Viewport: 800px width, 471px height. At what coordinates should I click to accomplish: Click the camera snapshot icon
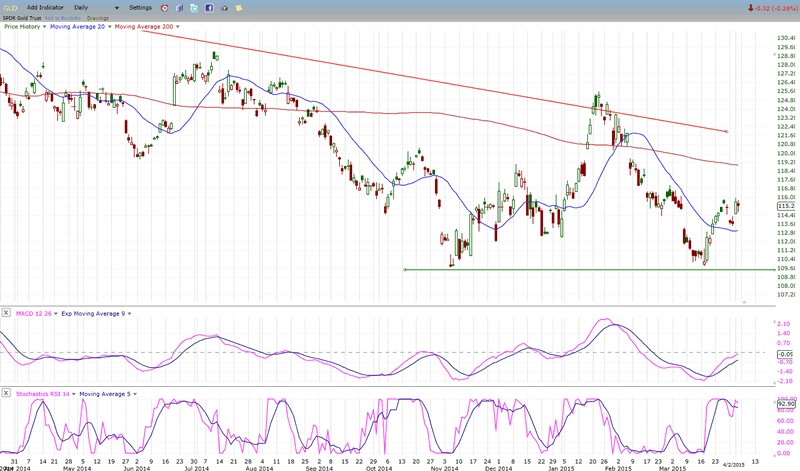(x=224, y=7)
